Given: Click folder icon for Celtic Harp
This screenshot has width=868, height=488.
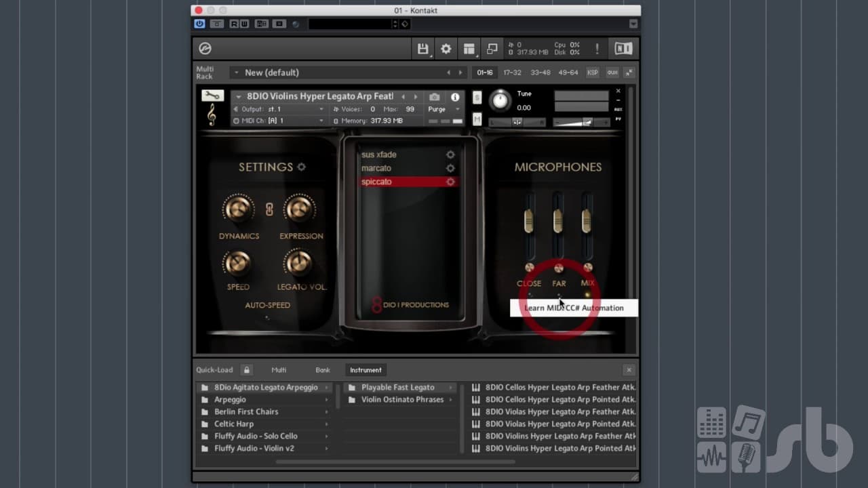Looking at the screenshot, I should (x=205, y=424).
